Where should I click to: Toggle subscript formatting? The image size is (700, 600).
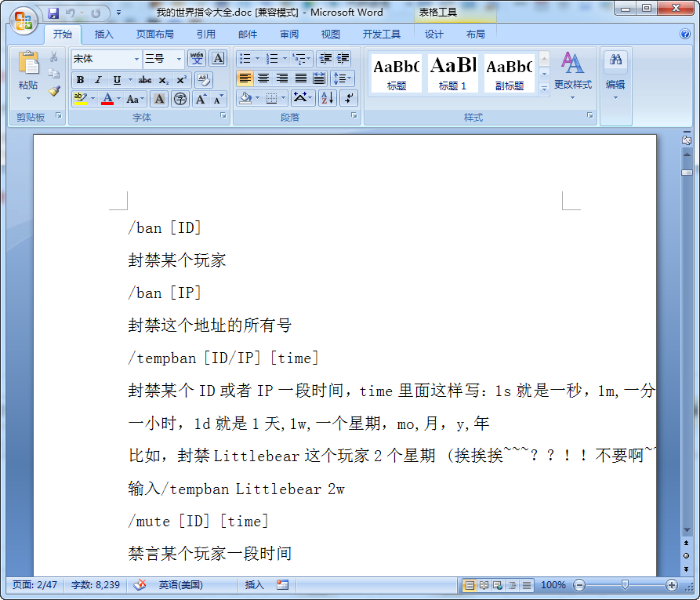(164, 80)
